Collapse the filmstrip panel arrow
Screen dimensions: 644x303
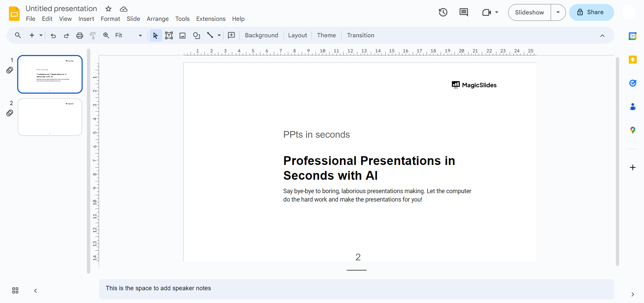[36, 291]
